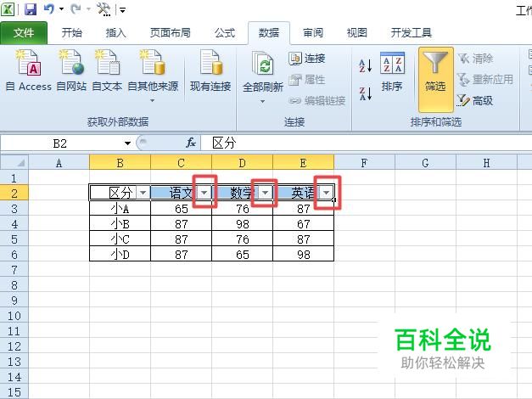Image resolution: width=532 pixels, height=399 pixels.
Task: Switch to the 开始 ribbon tab
Action: [72, 33]
